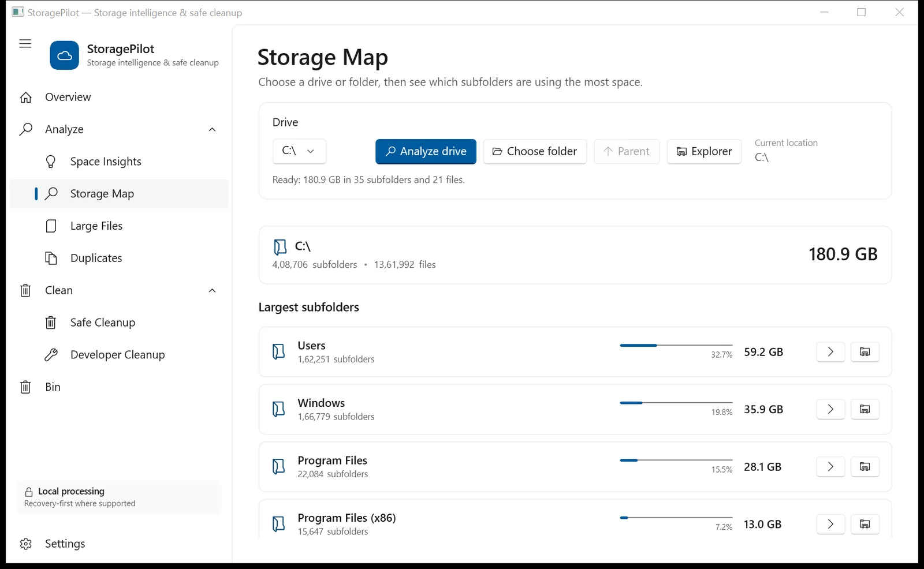Click the Parent button
Viewport: 924px width, 569px height.
tap(627, 151)
